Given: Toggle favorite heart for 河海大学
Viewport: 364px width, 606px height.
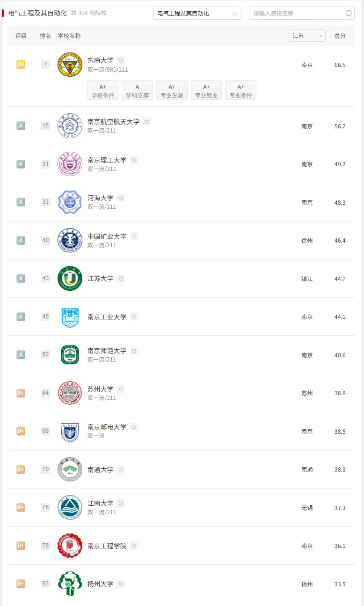Looking at the screenshot, I should tap(121, 198).
